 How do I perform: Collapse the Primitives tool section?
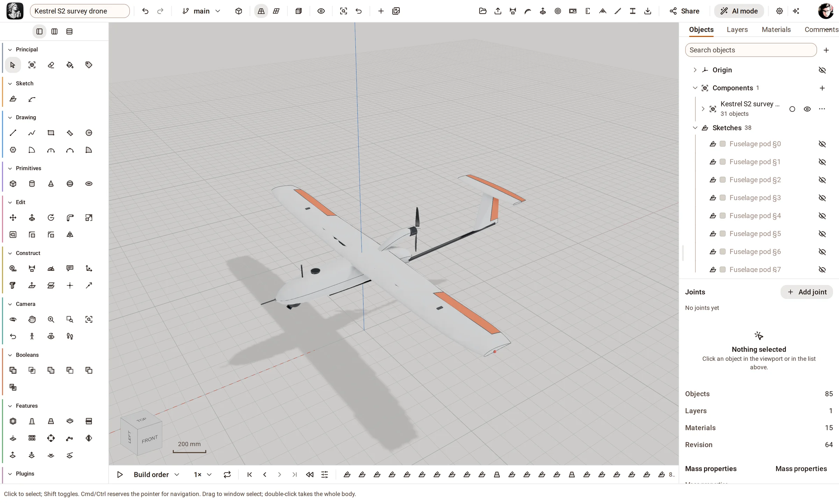point(10,168)
